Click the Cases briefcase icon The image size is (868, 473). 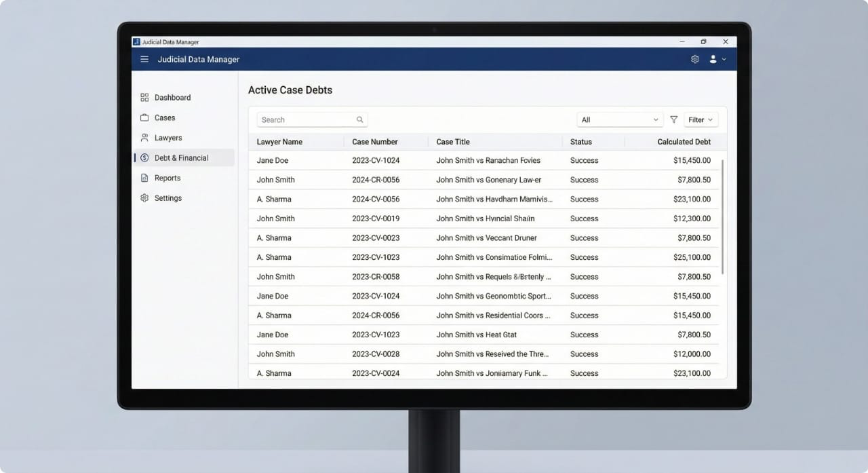pyautogui.click(x=144, y=117)
